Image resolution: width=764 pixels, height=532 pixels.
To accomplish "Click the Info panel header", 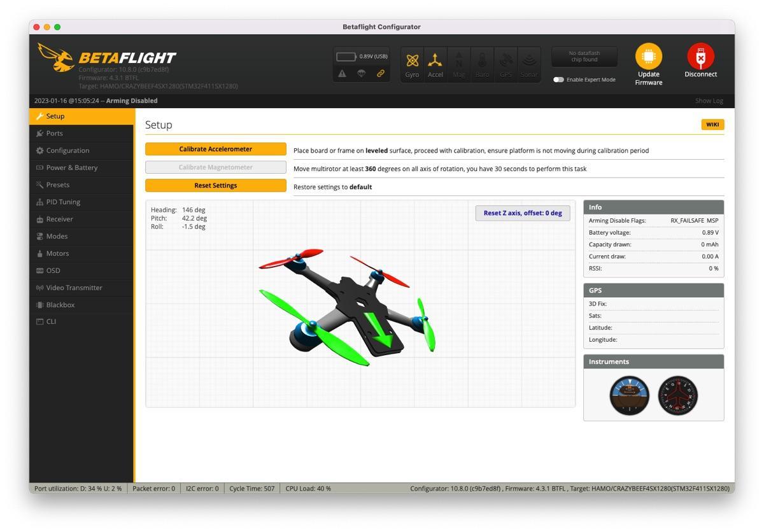I will pos(653,207).
